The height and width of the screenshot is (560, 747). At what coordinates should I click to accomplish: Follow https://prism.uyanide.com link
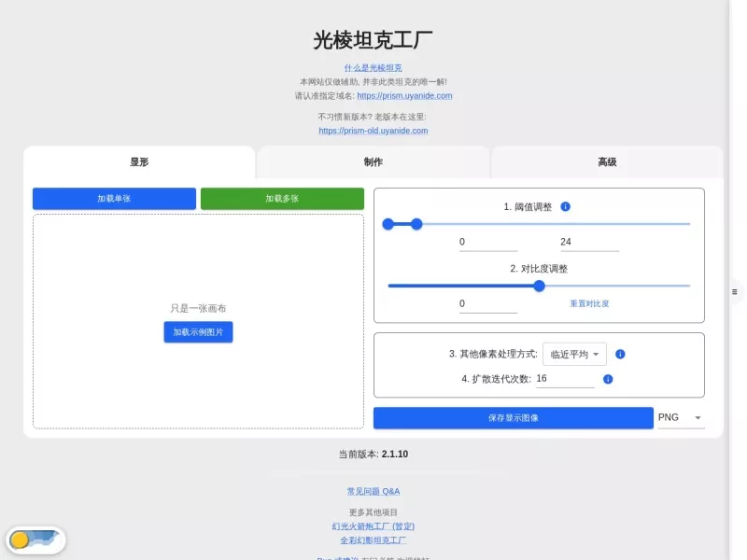coord(404,96)
